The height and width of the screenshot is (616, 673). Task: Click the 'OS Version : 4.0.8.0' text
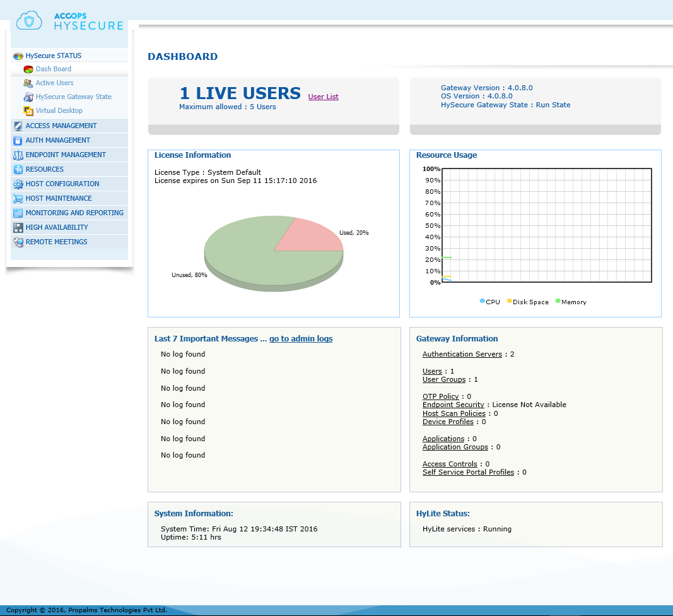pos(476,96)
